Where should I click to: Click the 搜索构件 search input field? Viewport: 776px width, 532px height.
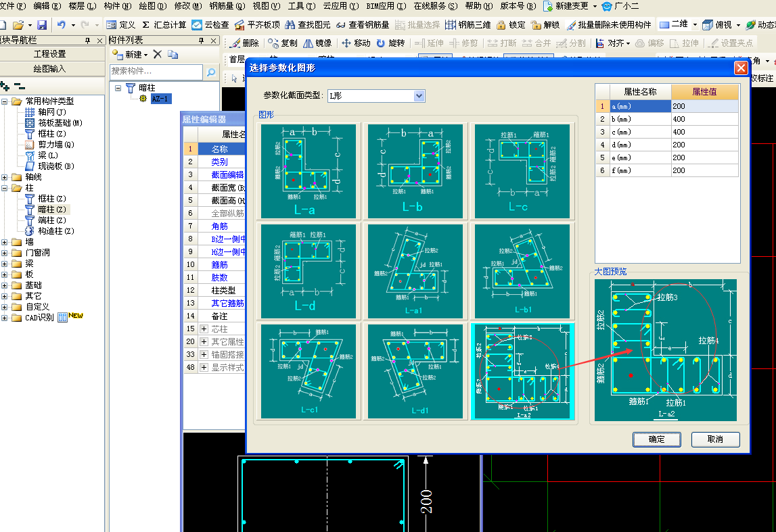[156, 72]
